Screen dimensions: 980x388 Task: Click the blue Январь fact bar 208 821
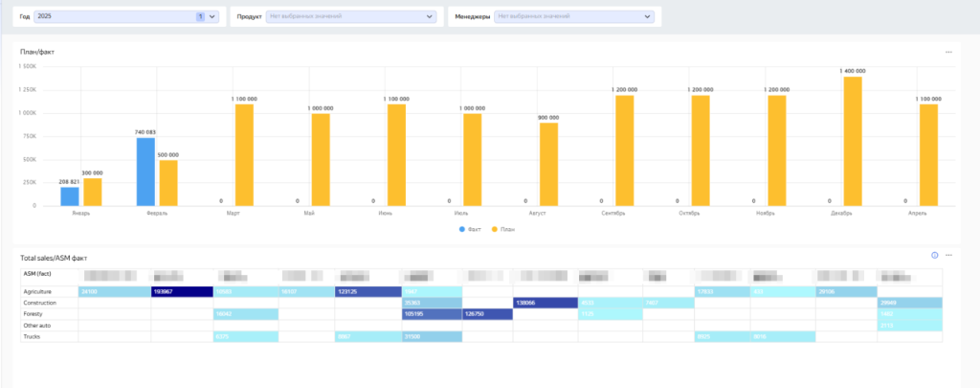click(70, 195)
